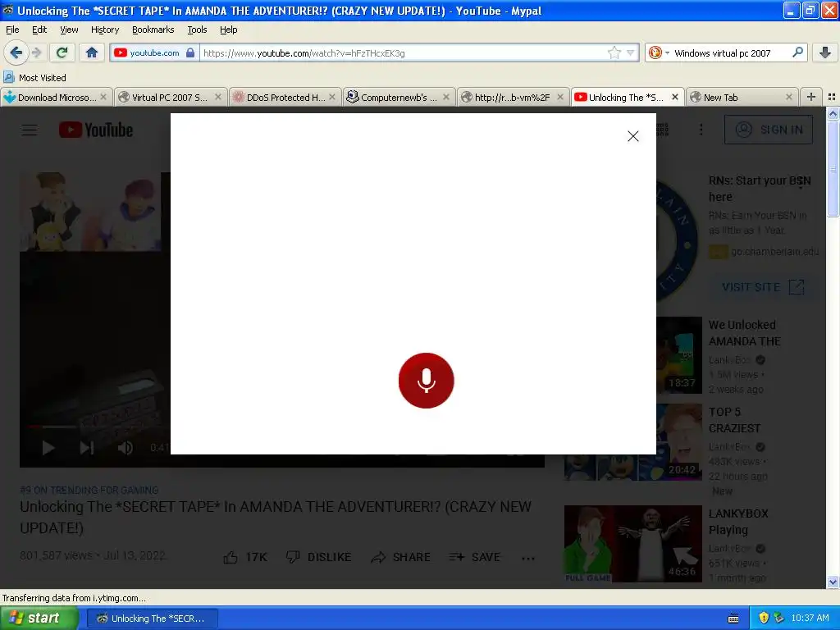Open the list all tabs button
840x630 pixels.
click(832, 97)
